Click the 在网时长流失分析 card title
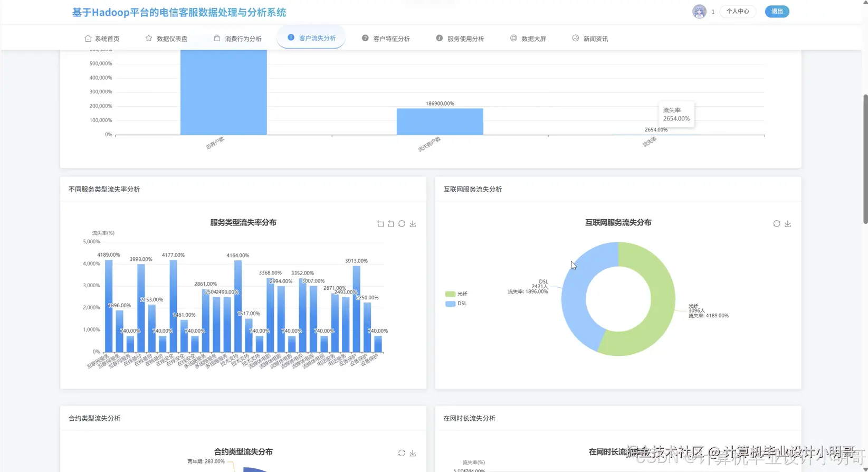The height and width of the screenshot is (472, 868). (x=469, y=418)
